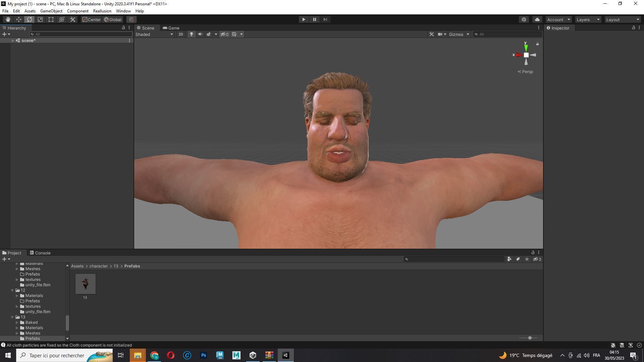Viewport: 644px width, 362px height.
Task: Open the GameObject menu
Action: [x=51, y=11]
